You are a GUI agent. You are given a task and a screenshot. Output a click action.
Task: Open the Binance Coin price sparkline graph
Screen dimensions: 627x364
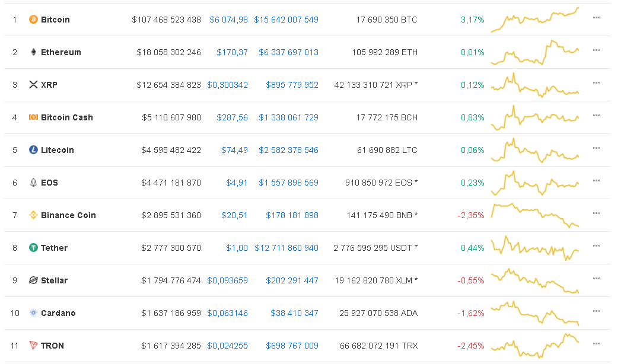click(535, 215)
